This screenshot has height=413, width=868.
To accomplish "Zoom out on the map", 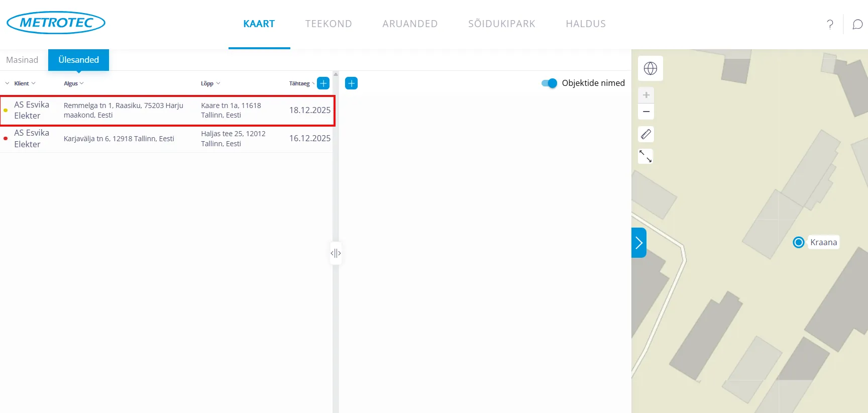I will pos(646,112).
